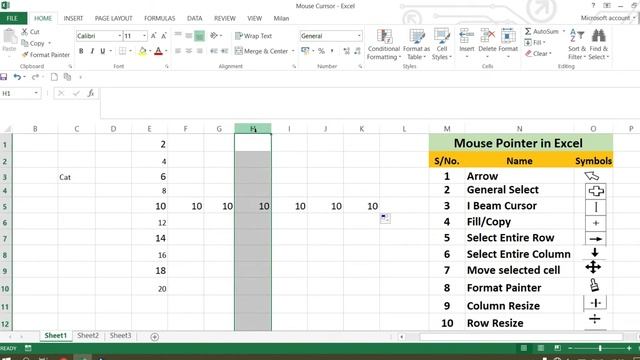Click the Undo icon
This screenshot has height=360, width=640.
pyautogui.click(x=17, y=77)
